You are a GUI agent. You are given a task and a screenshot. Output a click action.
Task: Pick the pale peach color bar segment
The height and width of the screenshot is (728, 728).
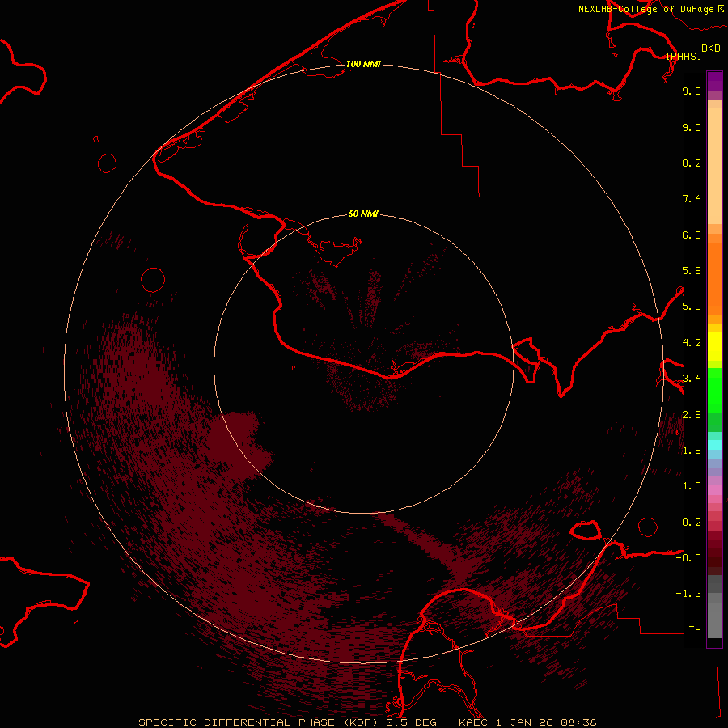point(714,166)
